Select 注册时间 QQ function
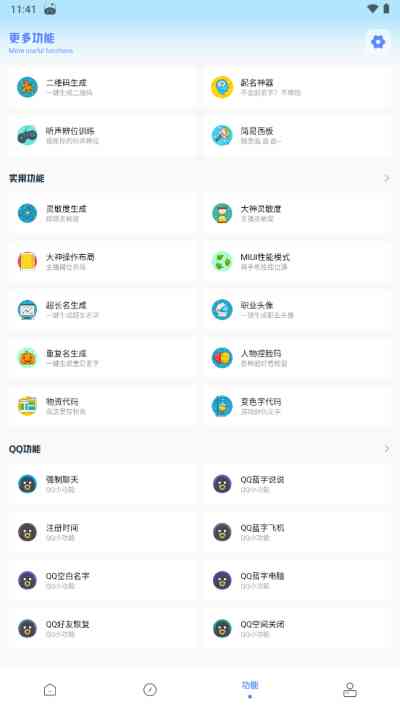 click(102, 532)
